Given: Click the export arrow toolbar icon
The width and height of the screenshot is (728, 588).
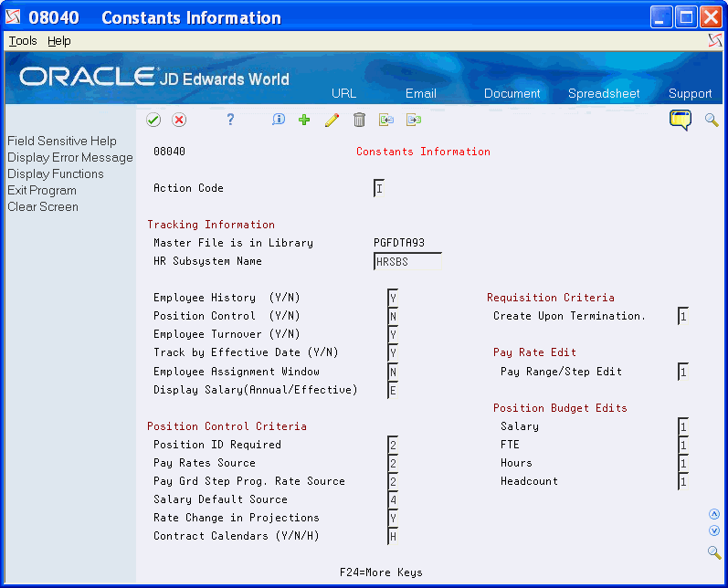Looking at the screenshot, I should click(x=414, y=120).
